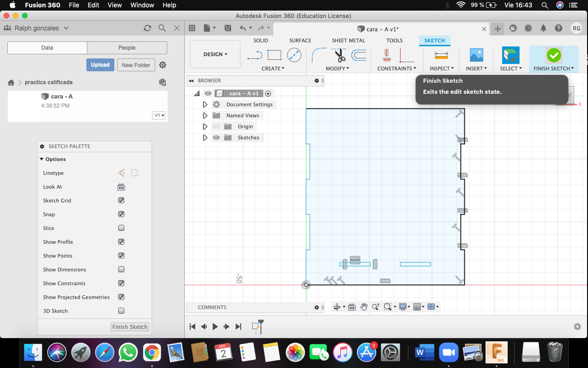Select the Fillet tool in Modify
588x368 pixels.
pos(319,55)
